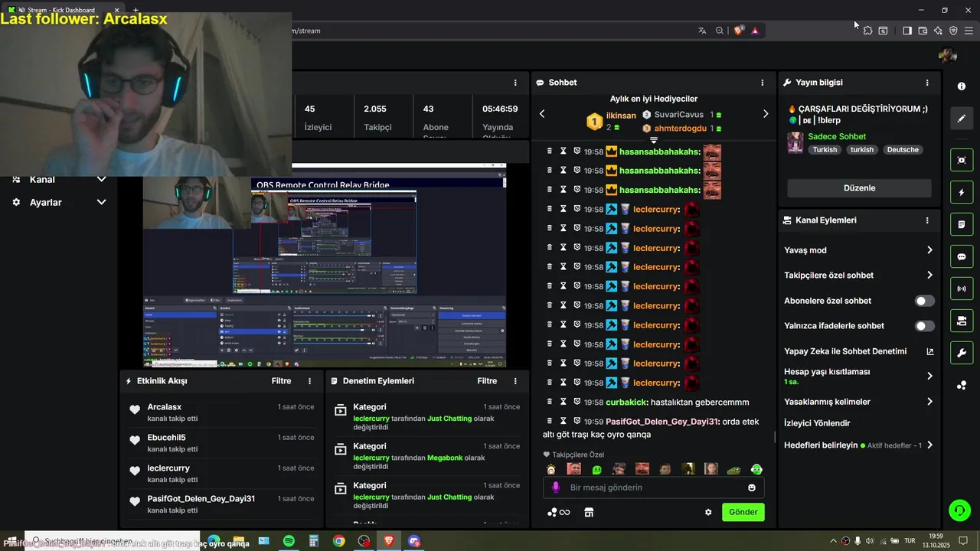Open user profile avatar at top right

(x=947, y=55)
